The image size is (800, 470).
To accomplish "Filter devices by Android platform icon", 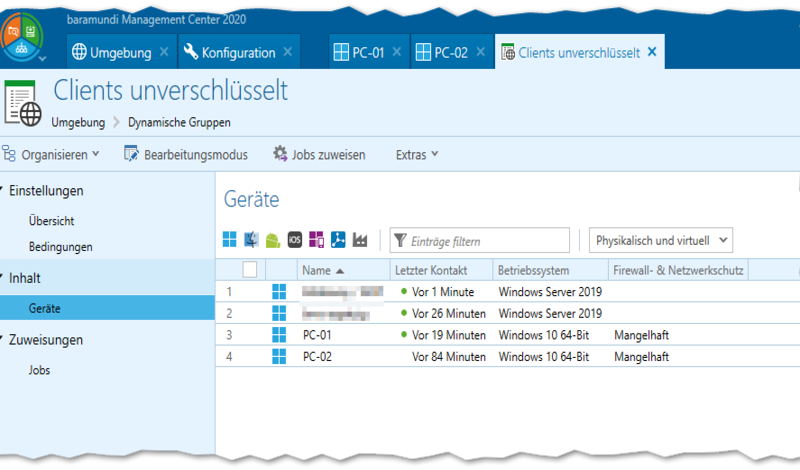I will (273, 239).
